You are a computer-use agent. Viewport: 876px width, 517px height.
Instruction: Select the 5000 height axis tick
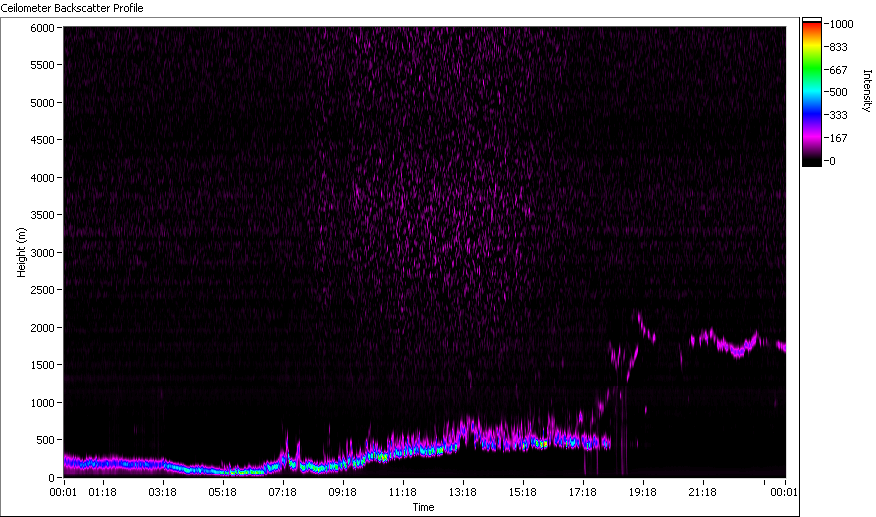coord(42,103)
